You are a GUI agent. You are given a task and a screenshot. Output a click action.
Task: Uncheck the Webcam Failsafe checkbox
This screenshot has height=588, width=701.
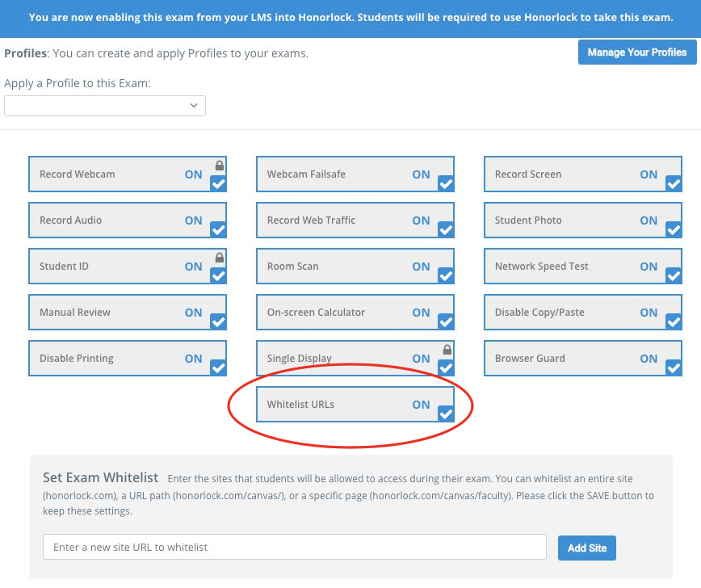click(446, 183)
